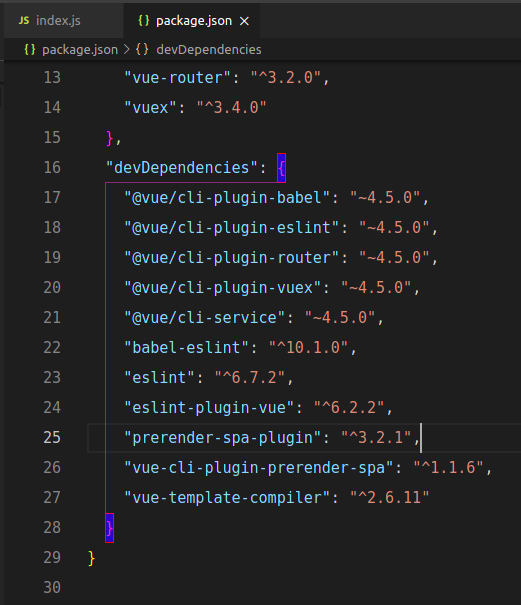Select the package.json tab
Screen dimensions: 521x605
[191, 20]
